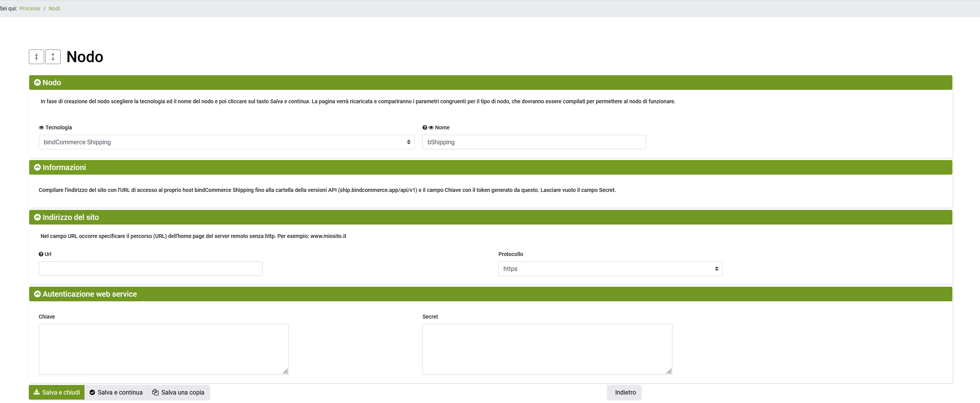The width and height of the screenshot is (980, 403).
Task: Collapse the Indirizzo del sito section
Action: pos(38,217)
